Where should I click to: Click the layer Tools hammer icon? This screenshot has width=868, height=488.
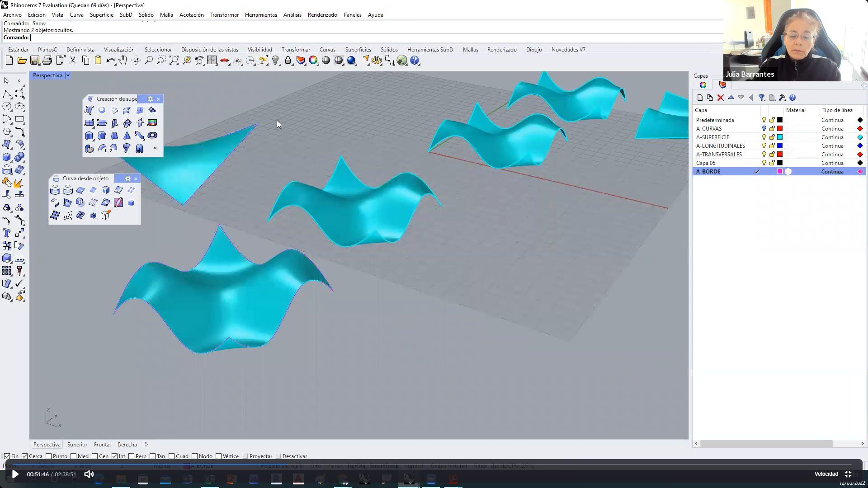click(x=782, y=98)
